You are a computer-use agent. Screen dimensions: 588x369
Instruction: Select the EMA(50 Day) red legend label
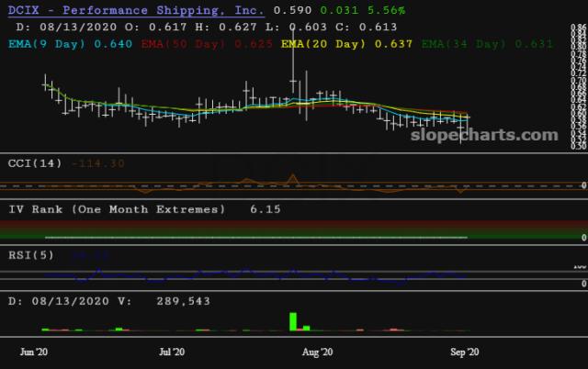pos(207,44)
